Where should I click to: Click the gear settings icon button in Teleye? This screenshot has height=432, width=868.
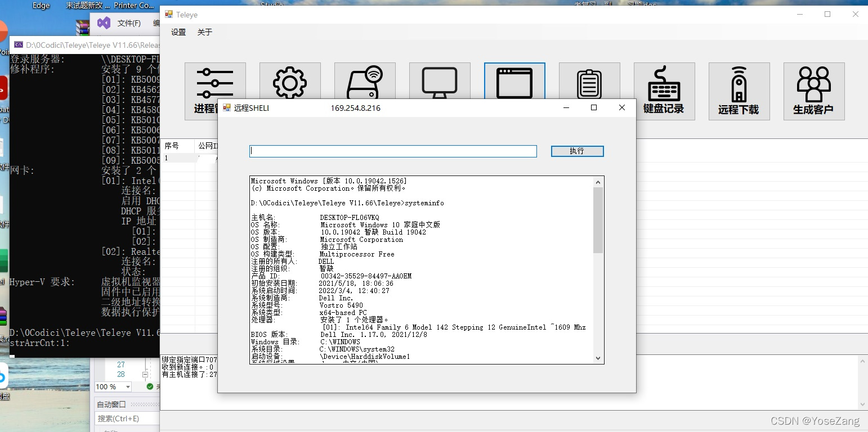pyautogui.click(x=290, y=82)
